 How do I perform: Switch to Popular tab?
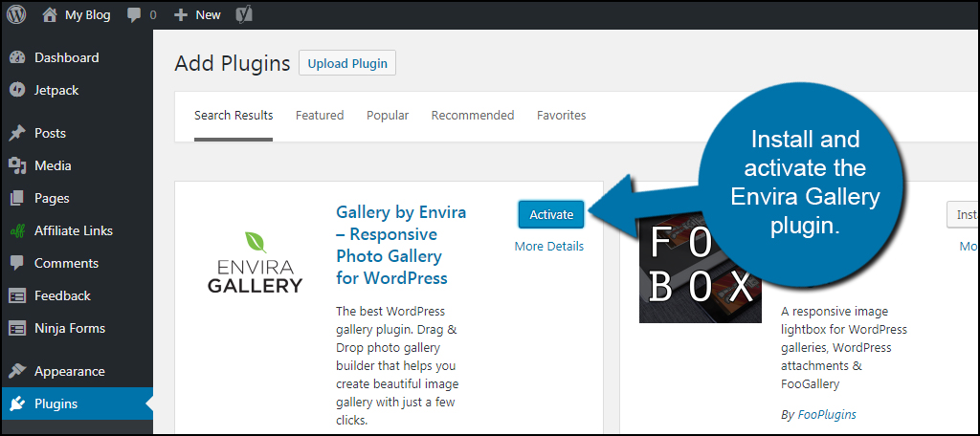point(388,116)
